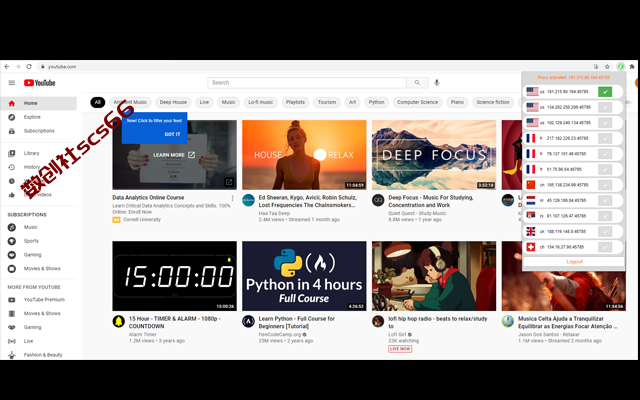640x400 pixels.
Task: Reload the page with the refresh icon
Action: (29, 67)
